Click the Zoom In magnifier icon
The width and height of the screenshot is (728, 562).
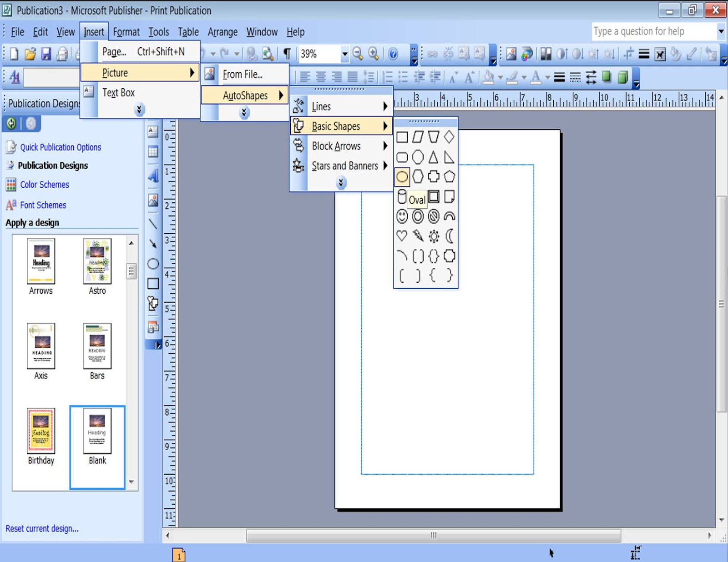click(374, 54)
